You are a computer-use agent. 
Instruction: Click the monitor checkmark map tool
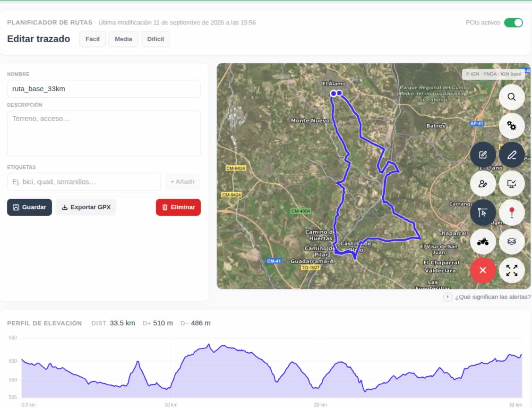(511, 184)
